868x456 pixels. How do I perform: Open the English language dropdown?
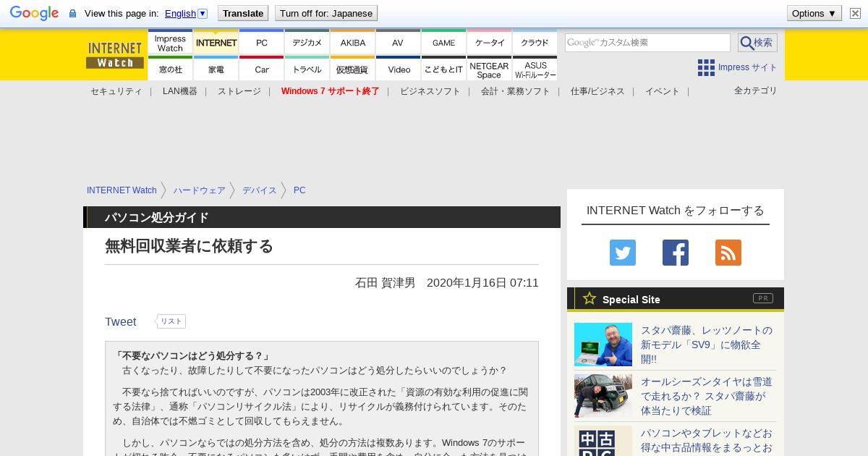186,13
